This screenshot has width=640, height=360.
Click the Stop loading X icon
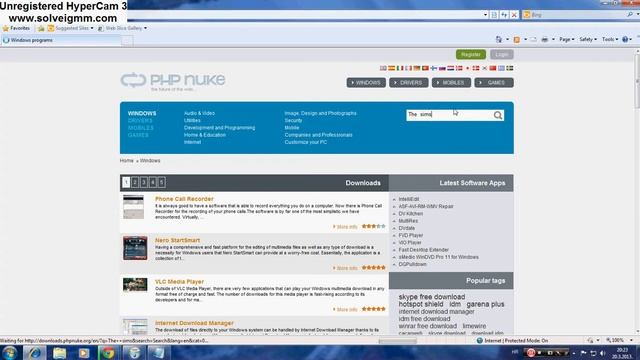tap(514, 15)
